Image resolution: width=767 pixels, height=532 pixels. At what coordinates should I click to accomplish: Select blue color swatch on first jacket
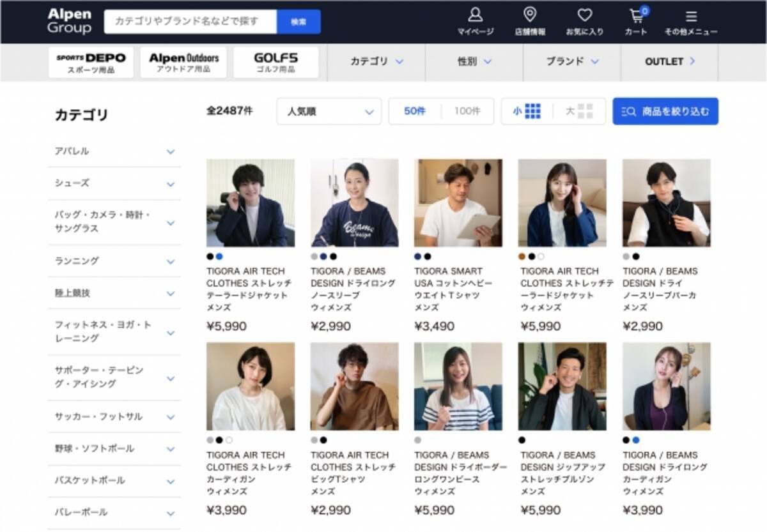(x=219, y=257)
